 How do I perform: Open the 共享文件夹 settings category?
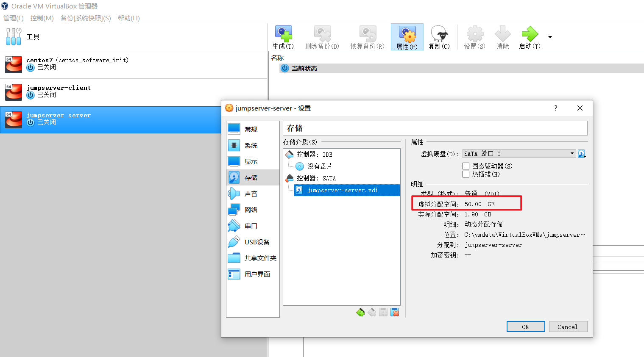pyautogui.click(x=253, y=258)
